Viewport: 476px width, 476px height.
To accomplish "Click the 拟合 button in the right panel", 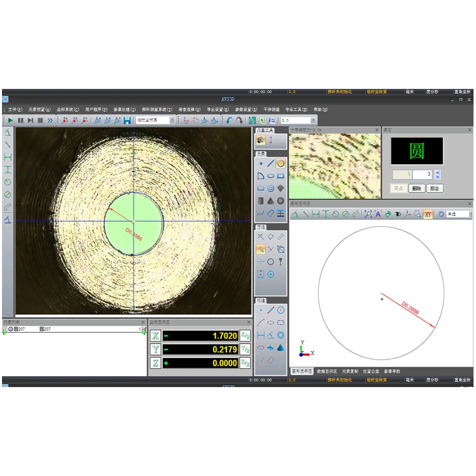I will [x=434, y=188].
